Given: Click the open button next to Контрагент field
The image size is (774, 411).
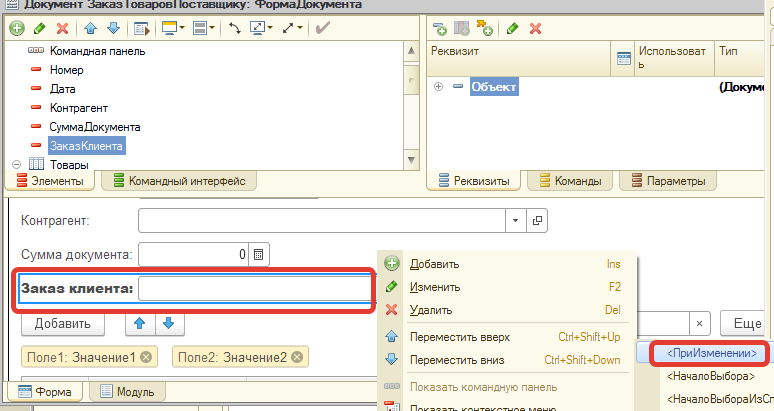Looking at the screenshot, I should [536, 220].
